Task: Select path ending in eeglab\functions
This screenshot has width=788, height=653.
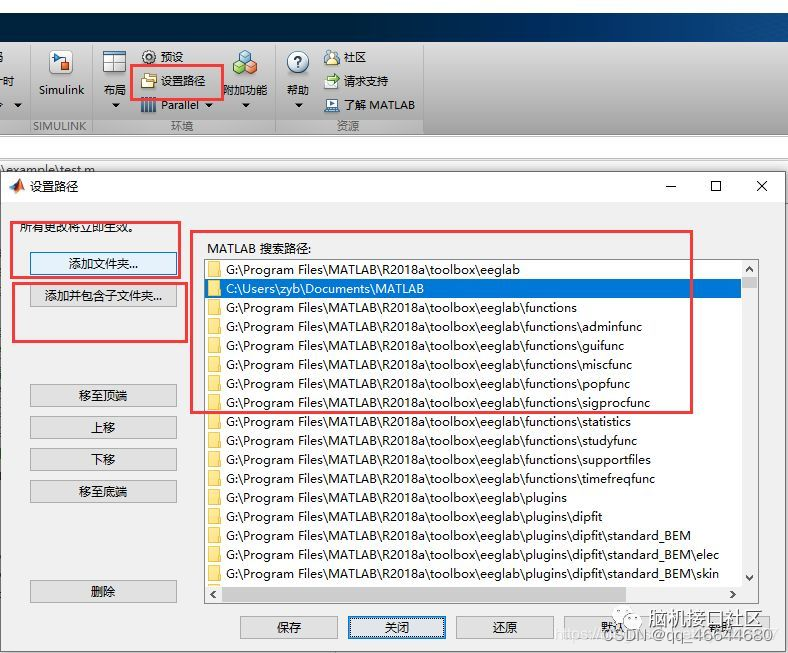Action: coord(473,308)
